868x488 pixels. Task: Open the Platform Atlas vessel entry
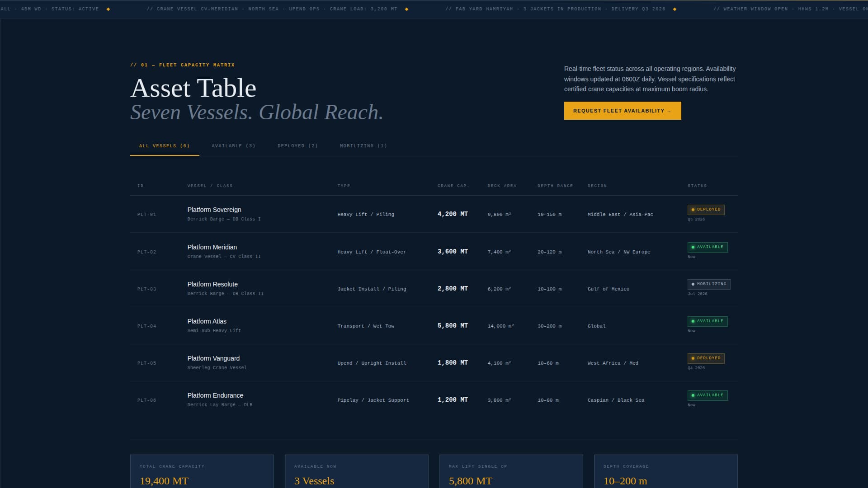pos(207,321)
